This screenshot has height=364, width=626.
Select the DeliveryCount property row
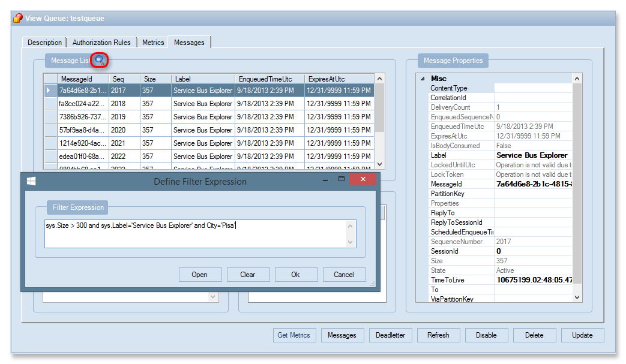500,107
